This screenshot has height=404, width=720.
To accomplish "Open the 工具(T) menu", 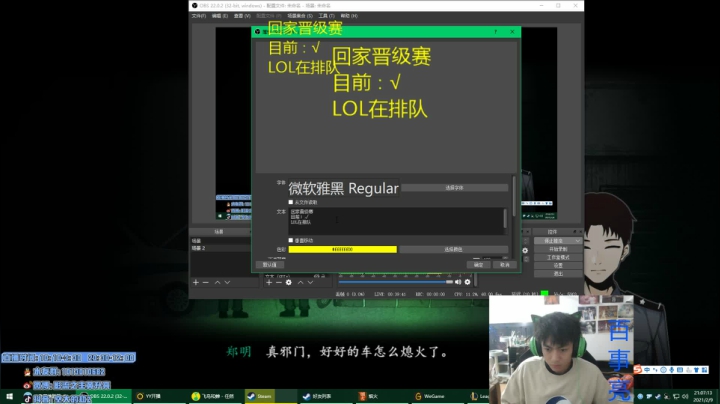I will tap(326, 16).
